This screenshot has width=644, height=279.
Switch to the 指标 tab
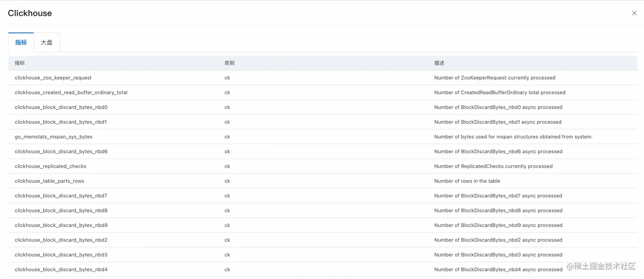click(21, 42)
